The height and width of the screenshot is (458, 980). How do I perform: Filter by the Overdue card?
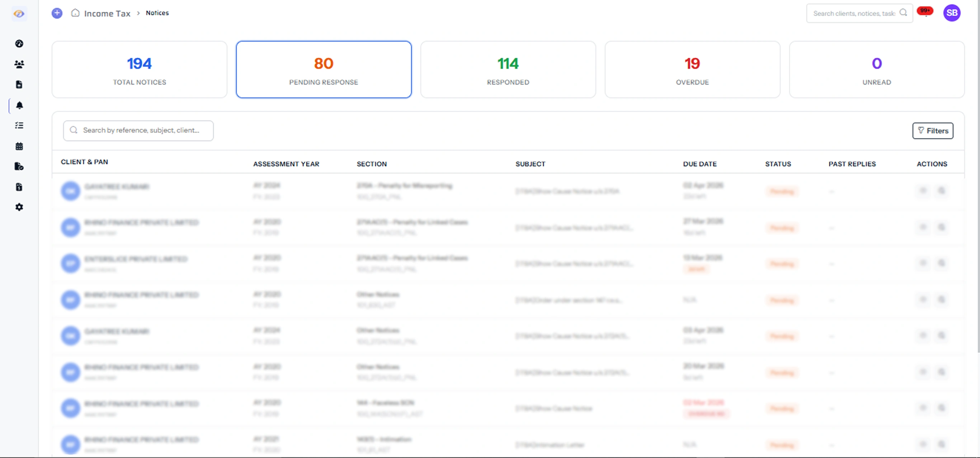pyautogui.click(x=692, y=70)
